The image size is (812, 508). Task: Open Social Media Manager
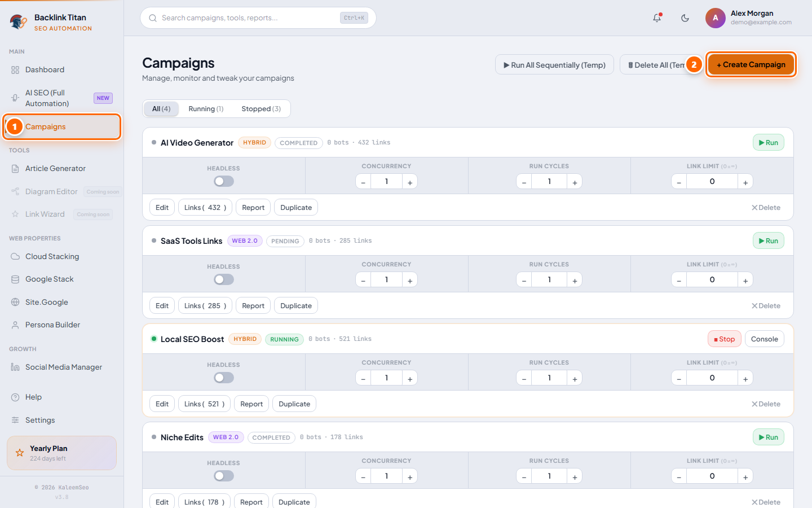tap(62, 367)
